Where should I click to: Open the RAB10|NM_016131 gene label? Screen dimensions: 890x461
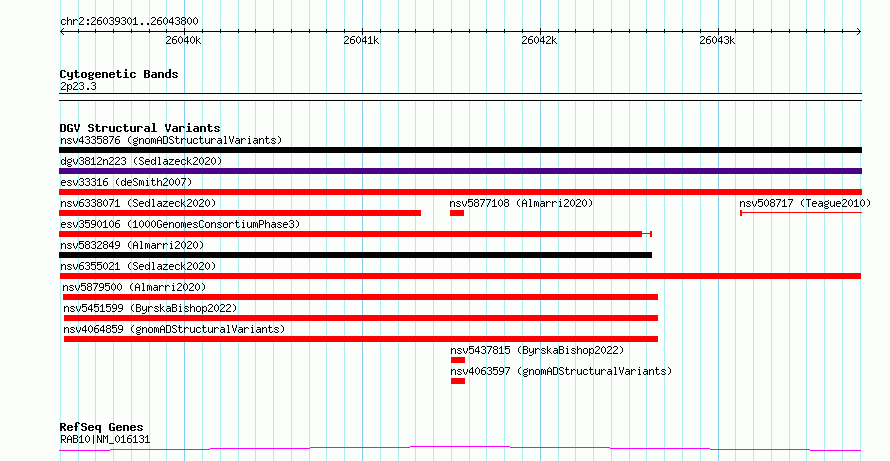(105, 439)
